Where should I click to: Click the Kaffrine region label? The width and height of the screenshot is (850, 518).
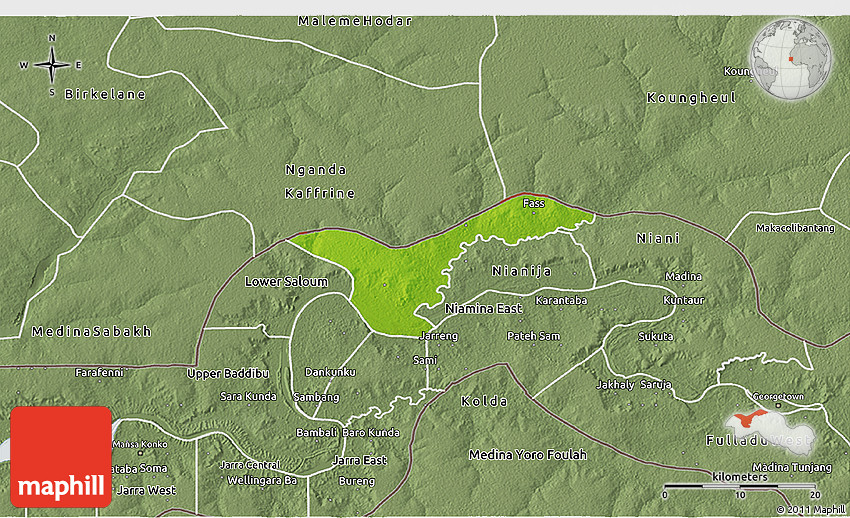pyautogui.click(x=320, y=193)
